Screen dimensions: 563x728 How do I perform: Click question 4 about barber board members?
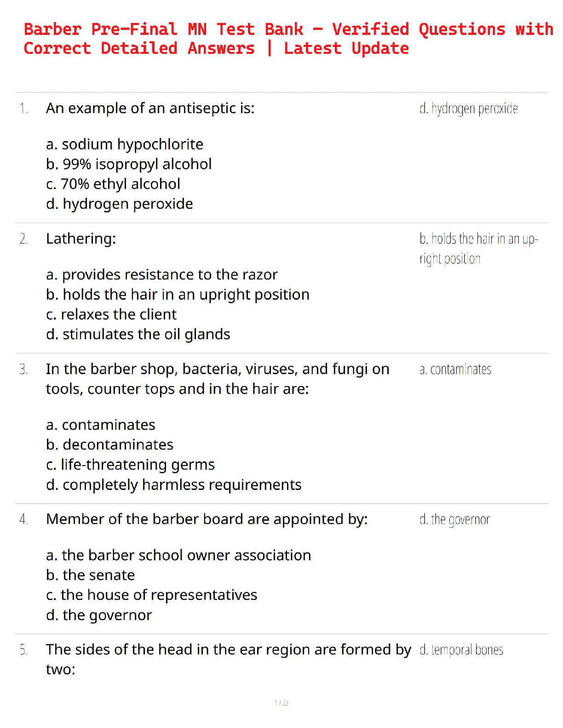pyautogui.click(x=207, y=519)
